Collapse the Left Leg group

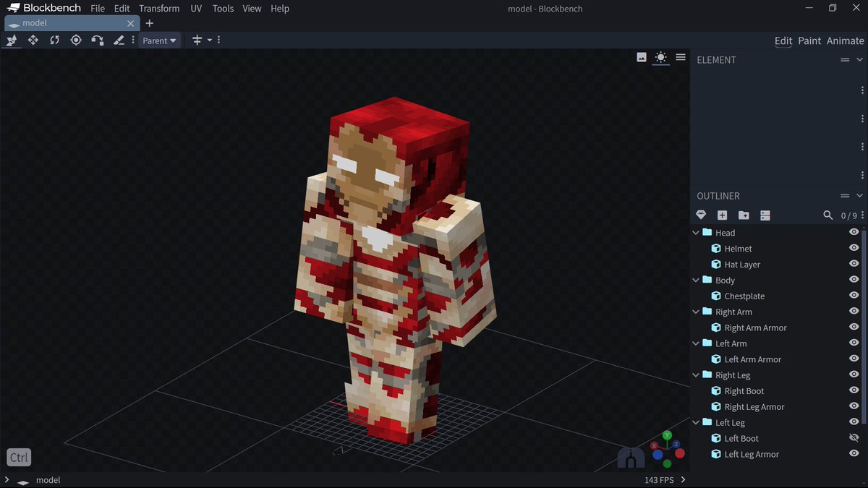[x=697, y=422]
